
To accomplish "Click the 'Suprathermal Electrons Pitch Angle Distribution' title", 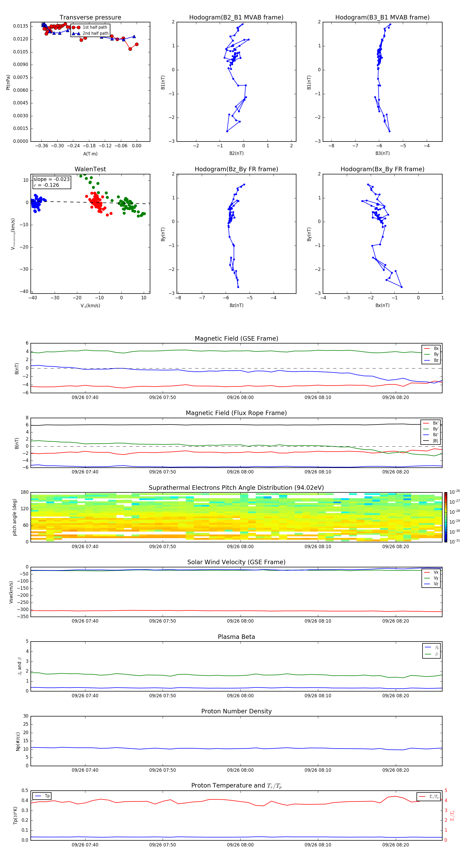I will [x=236, y=488].
